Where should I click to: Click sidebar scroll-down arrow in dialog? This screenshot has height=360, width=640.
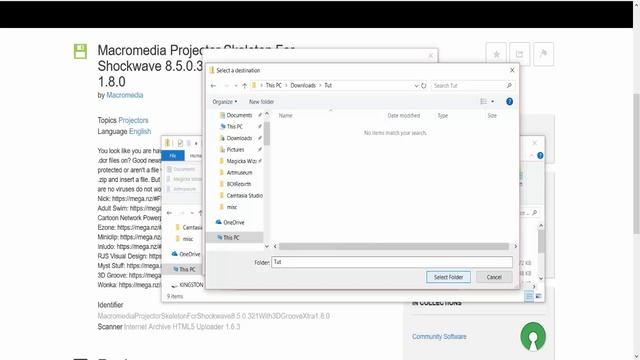click(267, 246)
